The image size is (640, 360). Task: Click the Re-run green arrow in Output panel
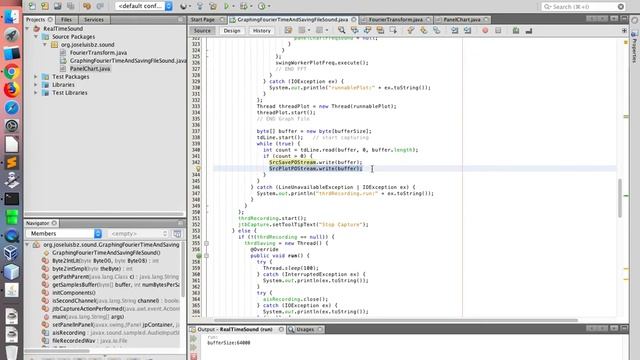click(x=194, y=339)
